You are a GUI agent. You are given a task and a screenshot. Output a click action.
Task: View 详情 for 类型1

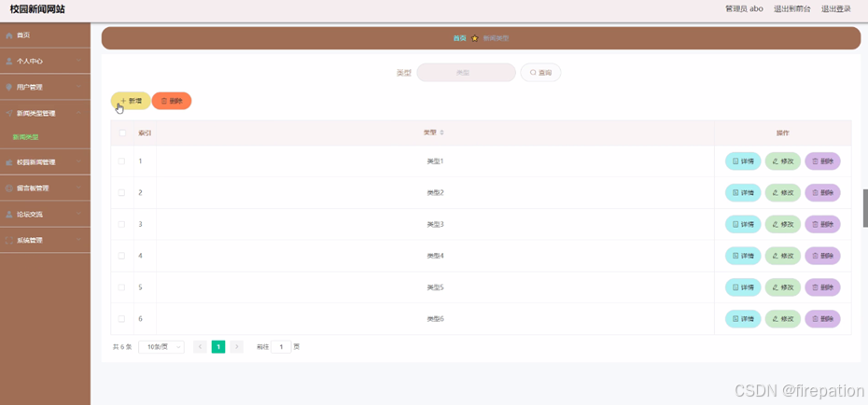click(x=743, y=161)
